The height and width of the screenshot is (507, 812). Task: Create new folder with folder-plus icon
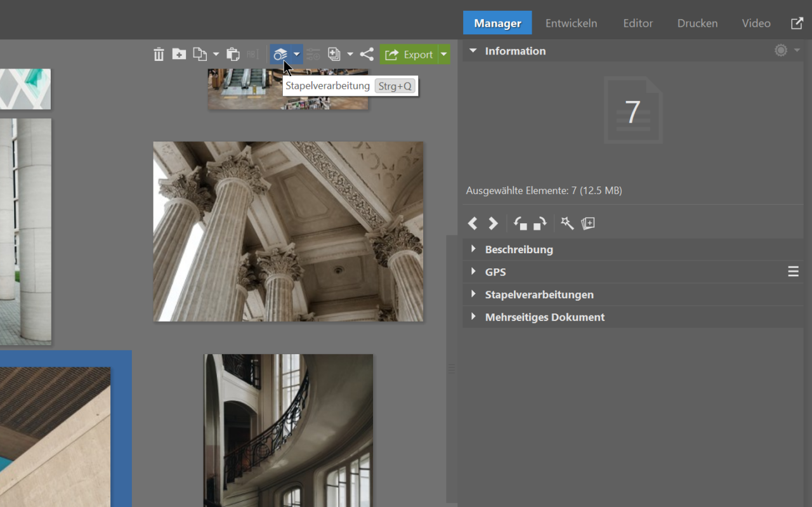[x=179, y=55]
